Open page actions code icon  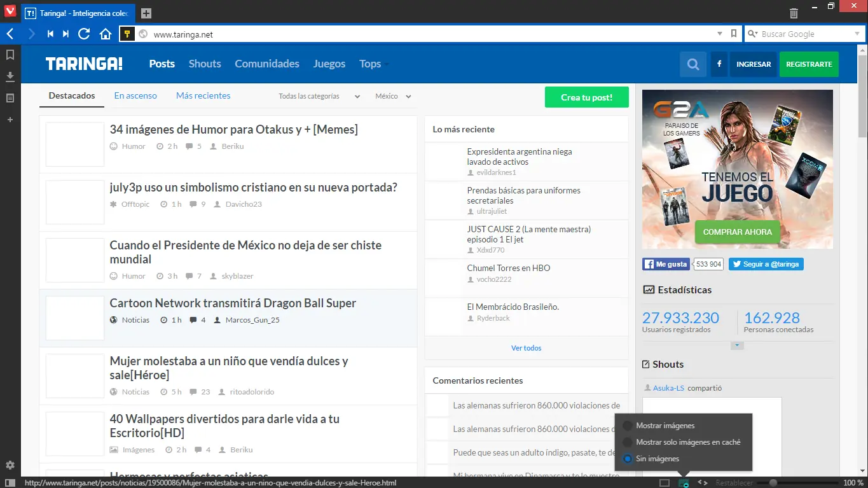[703, 483]
